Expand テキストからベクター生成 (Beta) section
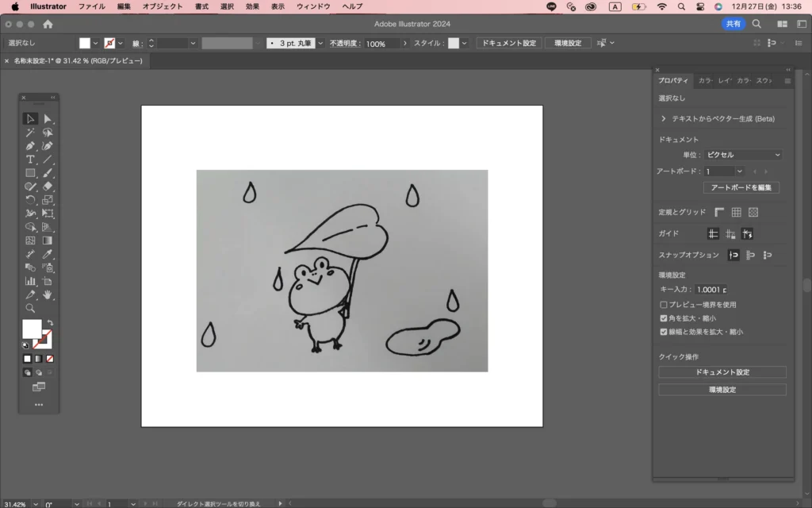The width and height of the screenshot is (812, 508). coord(663,118)
